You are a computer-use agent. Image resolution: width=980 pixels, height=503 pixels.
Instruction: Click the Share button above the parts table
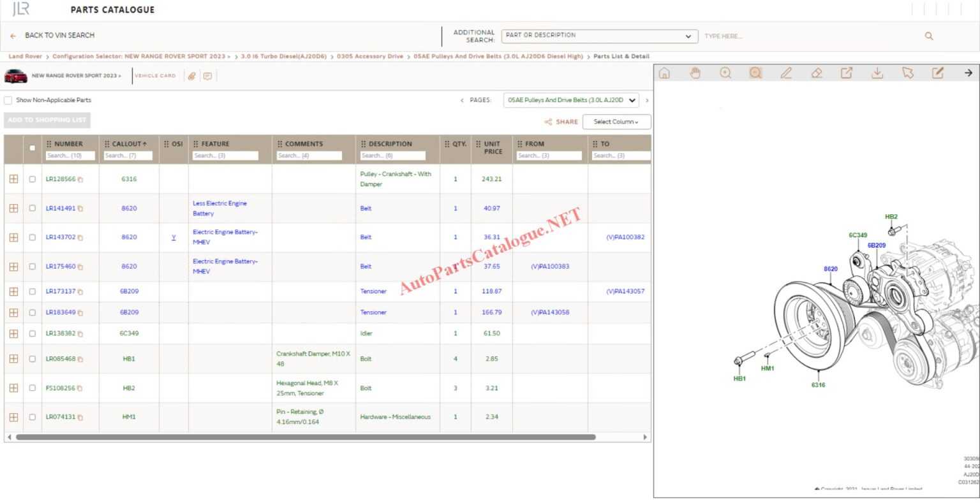point(561,121)
